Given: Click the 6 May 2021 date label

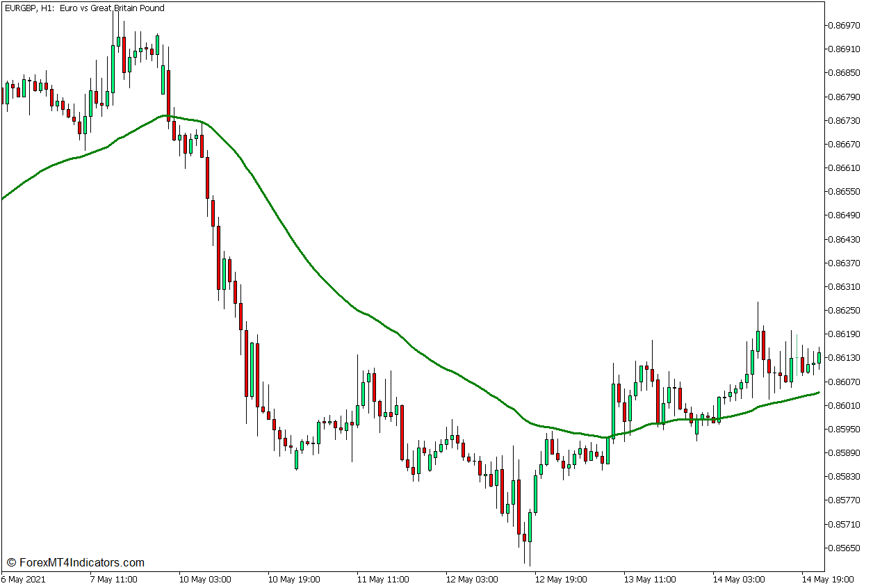Looking at the screenshot, I should [x=24, y=579].
